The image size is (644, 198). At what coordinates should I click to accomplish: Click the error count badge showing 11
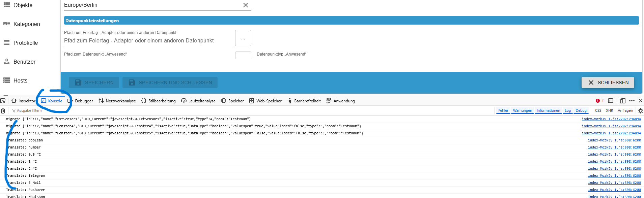[x=600, y=101]
